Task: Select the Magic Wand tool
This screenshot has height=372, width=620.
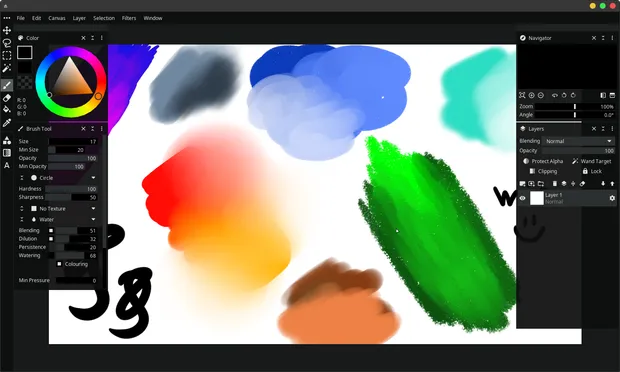Action: (x=7, y=68)
